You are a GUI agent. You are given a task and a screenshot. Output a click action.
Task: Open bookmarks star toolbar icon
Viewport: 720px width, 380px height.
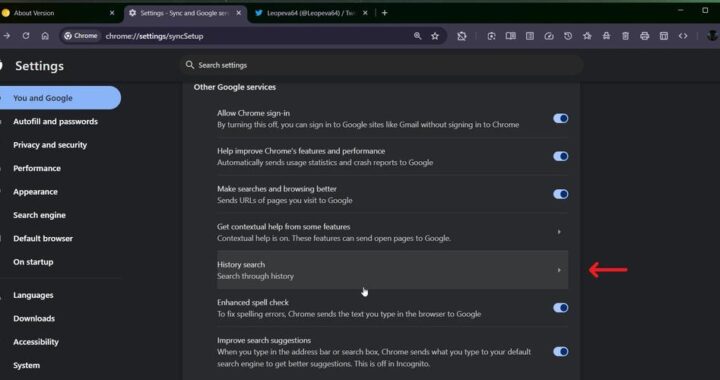(587, 36)
